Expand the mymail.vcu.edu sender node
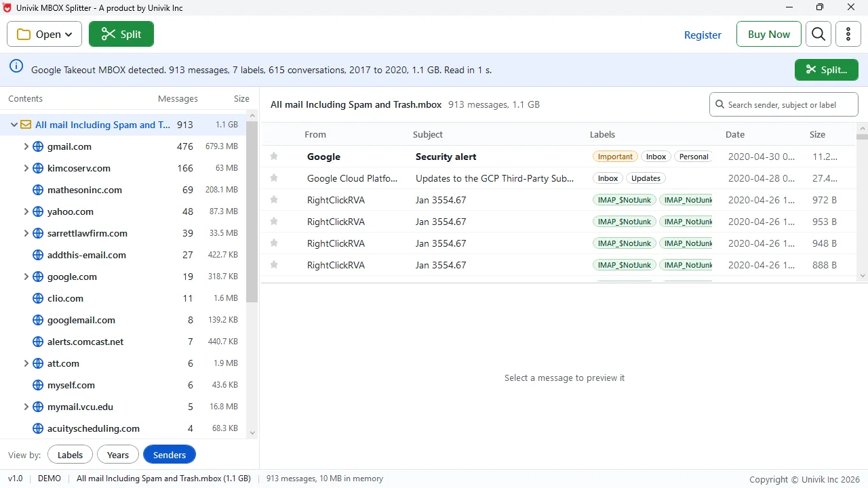This screenshot has width=868, height=488. coord(26,407)
